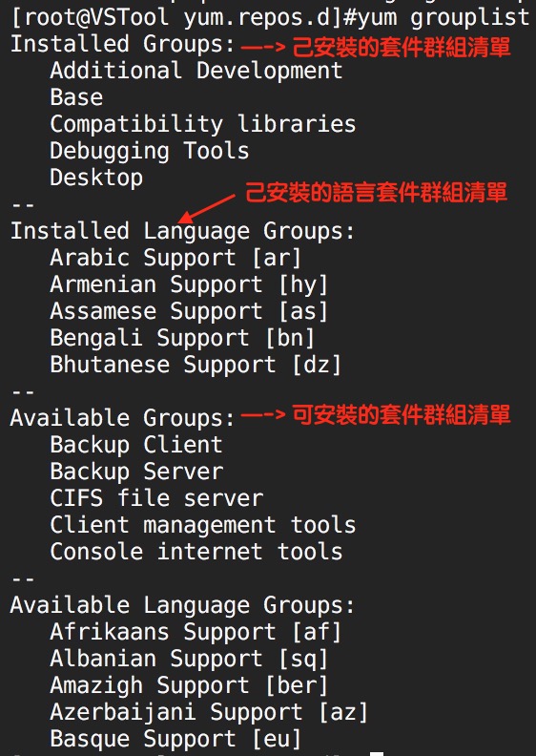
Task: Click the 'Available Language Groups:' heading
Action: click(x=182, y=605)
